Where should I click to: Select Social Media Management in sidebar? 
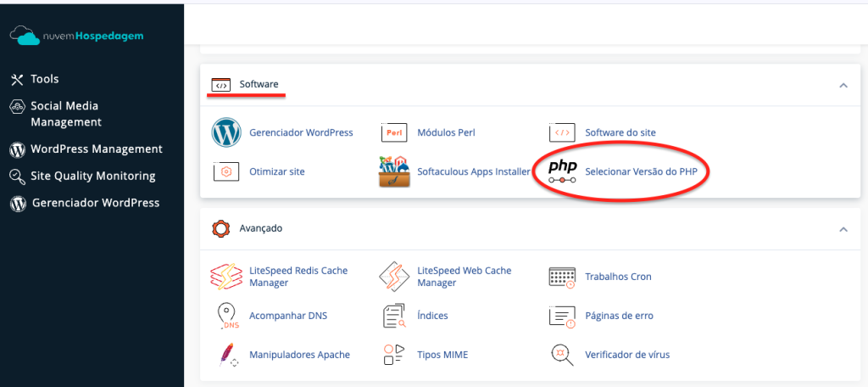64,114
